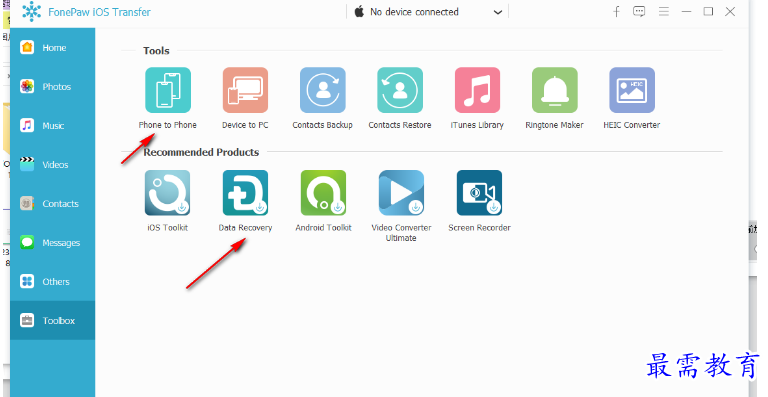Open the Contacts Restore tool
The height and width of the screenshot is (397, 768).
400,90
